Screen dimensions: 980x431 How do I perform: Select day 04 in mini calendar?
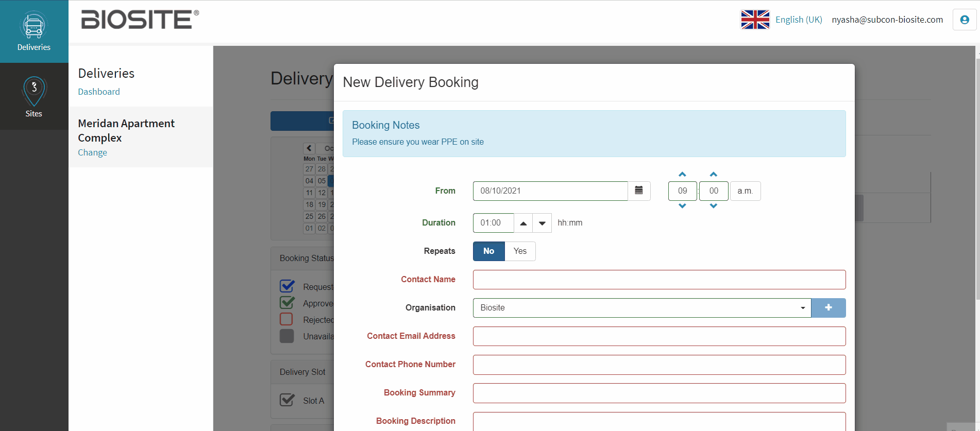(x=309, y=181)
